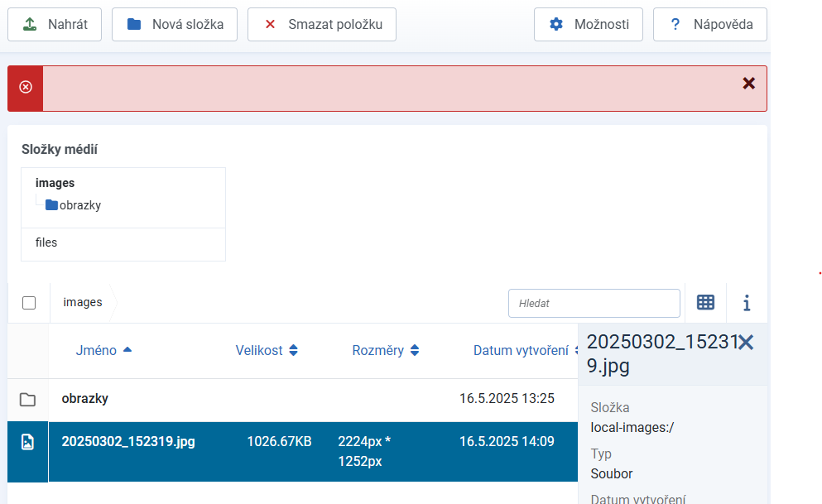Select the images root folder in tree
This screenshot has height=504, width=822.
pyautogui.click(x=55, y=183)
